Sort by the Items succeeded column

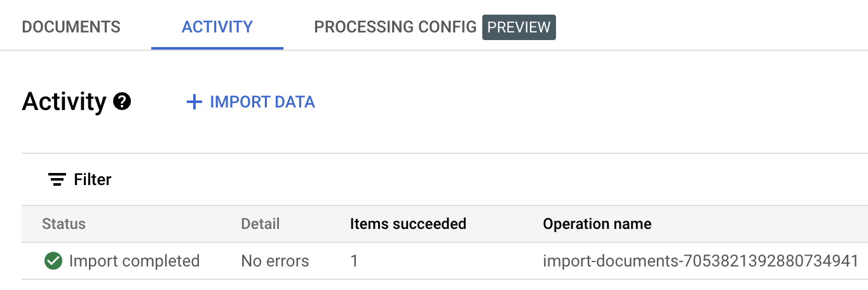(408, 224)
